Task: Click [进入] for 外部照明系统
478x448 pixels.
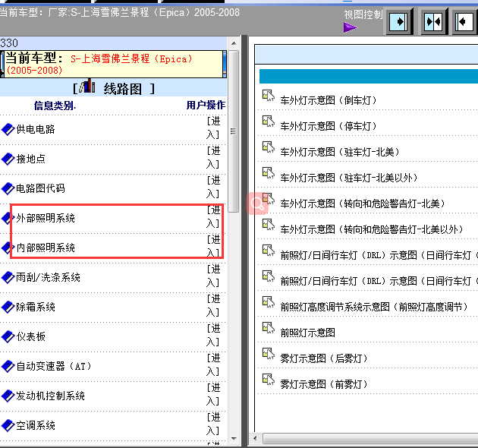Action: pyautogui.click(x=213, y=216)
